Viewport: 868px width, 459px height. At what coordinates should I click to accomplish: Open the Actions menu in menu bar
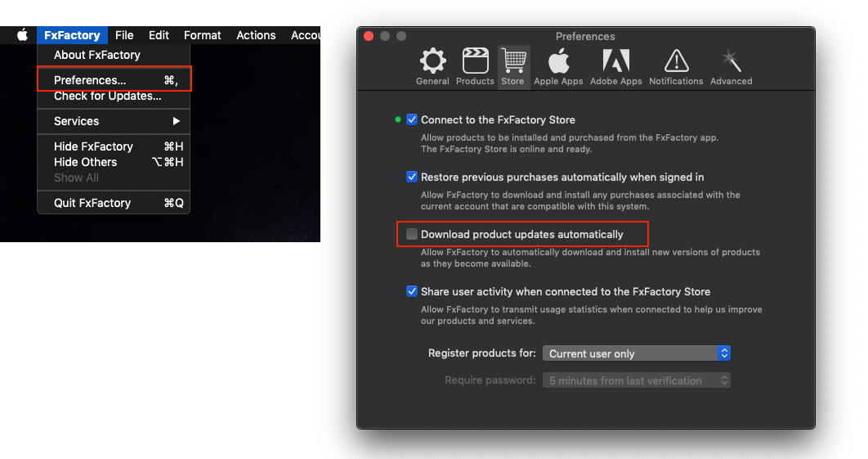coord(256,35)
